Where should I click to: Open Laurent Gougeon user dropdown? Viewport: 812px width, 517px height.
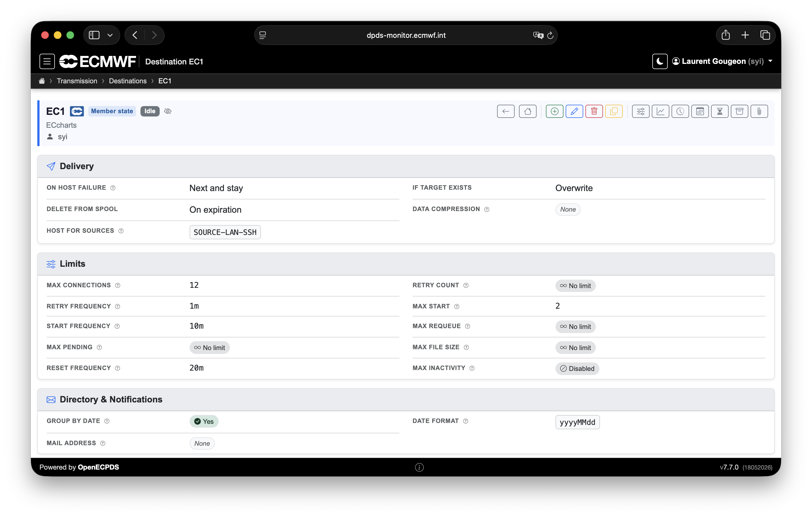[x=722, y=61]
